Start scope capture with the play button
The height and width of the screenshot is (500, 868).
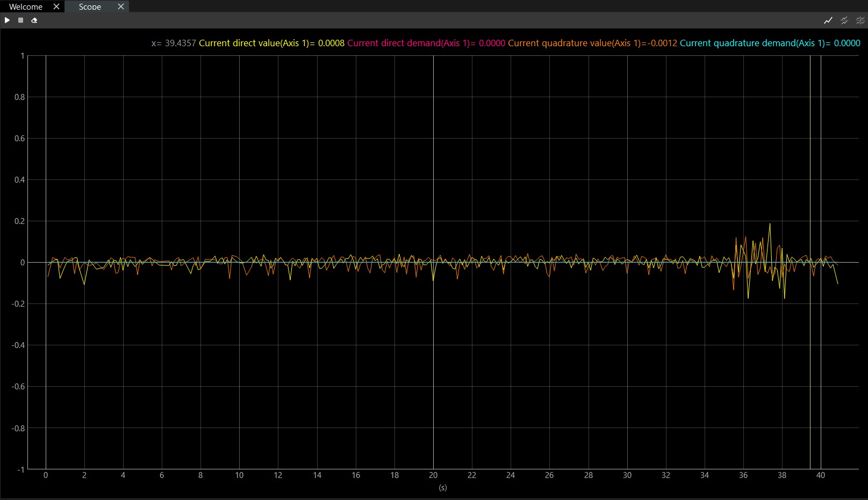[7, 20]
